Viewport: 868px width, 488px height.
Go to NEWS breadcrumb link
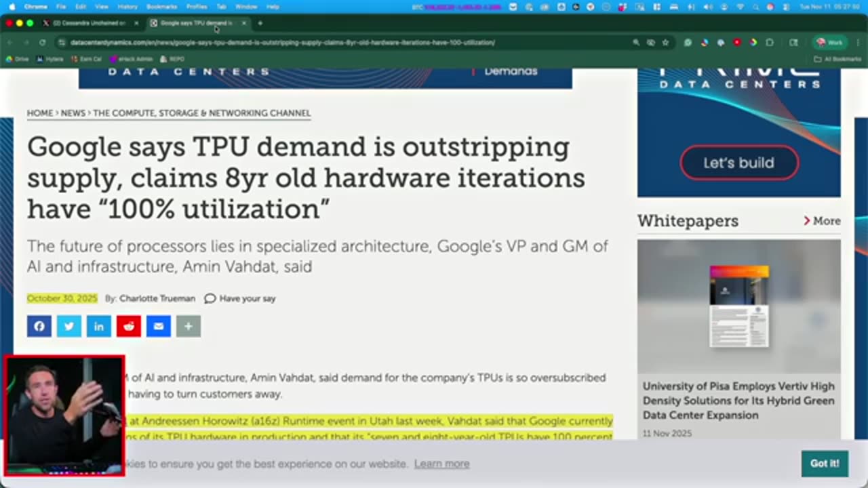coord(73,113)
